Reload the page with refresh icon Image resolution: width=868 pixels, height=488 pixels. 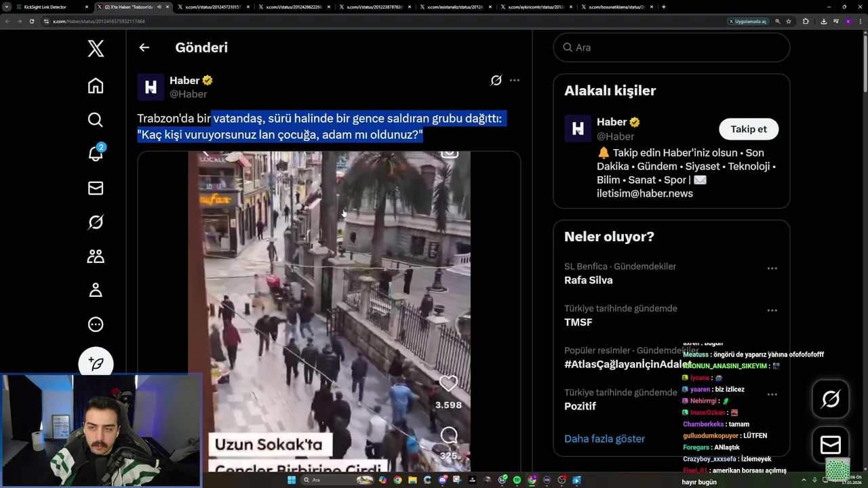31,21
